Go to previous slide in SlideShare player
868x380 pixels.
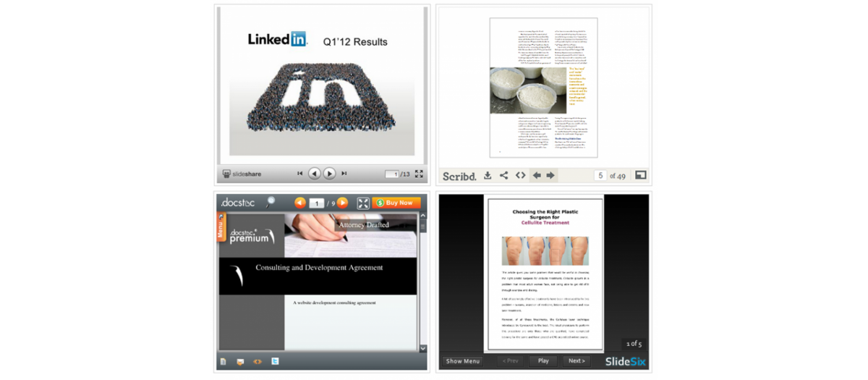coord(314,174)
